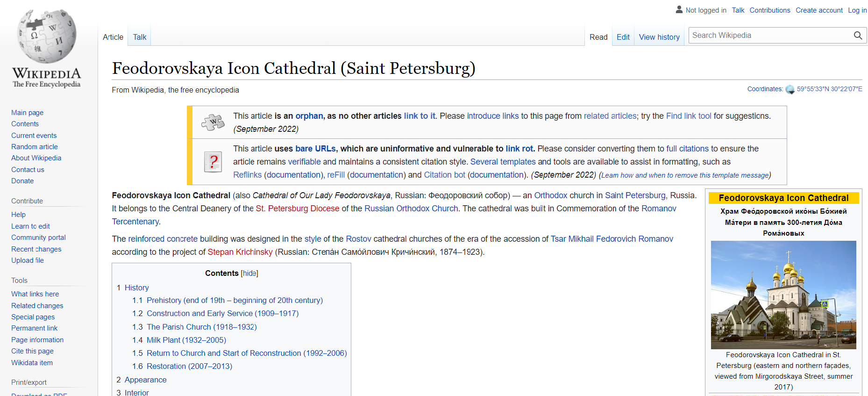Switch to the Talk tab
Viewport: 868px width, 396px height.
(140, 37)
